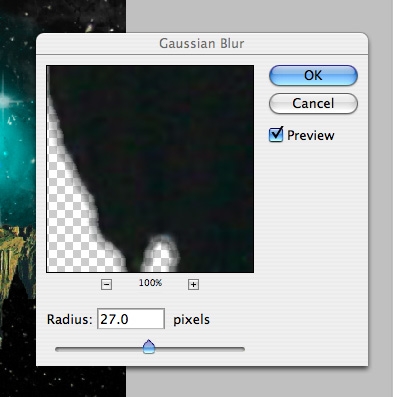Click the golden cliff in the document image
393x397 pixels.
(17, 253)
